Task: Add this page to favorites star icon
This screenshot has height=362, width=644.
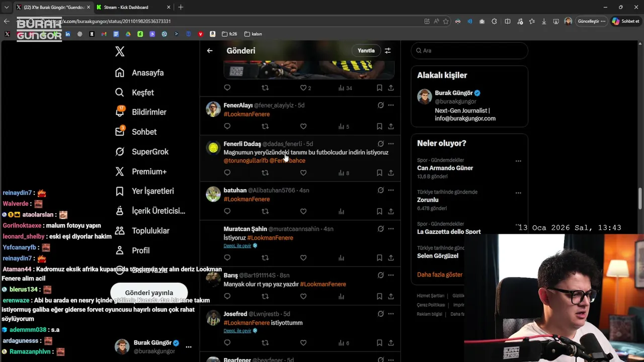Action: pos(446,22)
